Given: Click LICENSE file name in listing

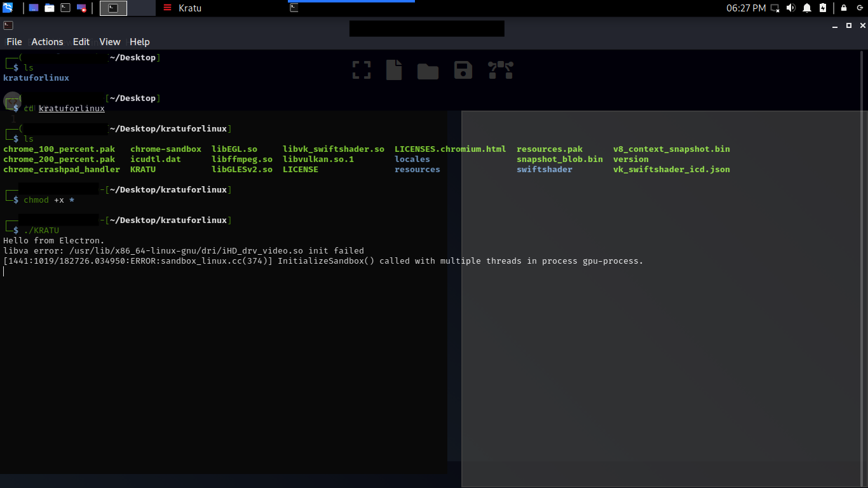Looking at the screenshot, I should [301, 170].
